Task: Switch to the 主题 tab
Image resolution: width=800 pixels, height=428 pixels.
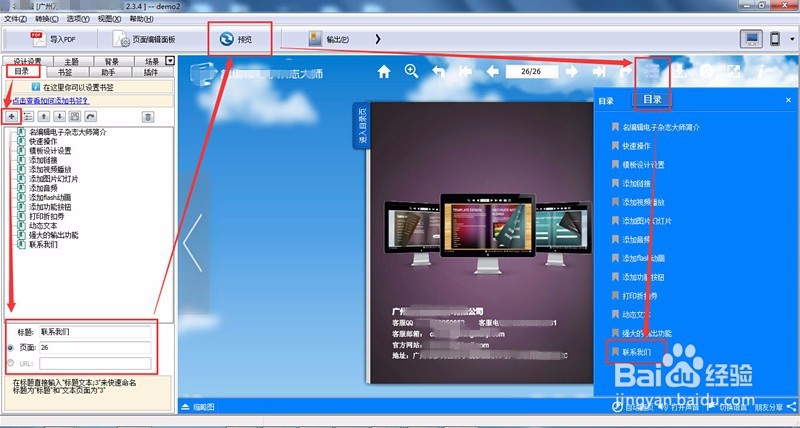Action: [72, 61]
